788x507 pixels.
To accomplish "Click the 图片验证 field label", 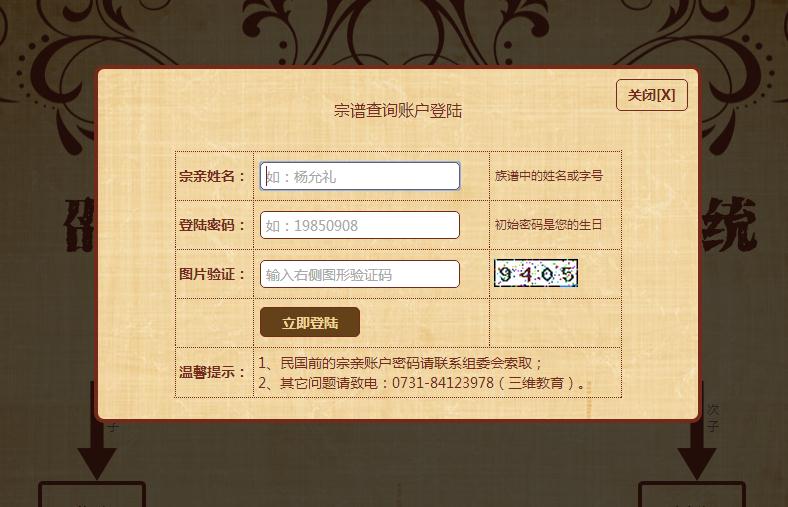I will pos(212,274).
